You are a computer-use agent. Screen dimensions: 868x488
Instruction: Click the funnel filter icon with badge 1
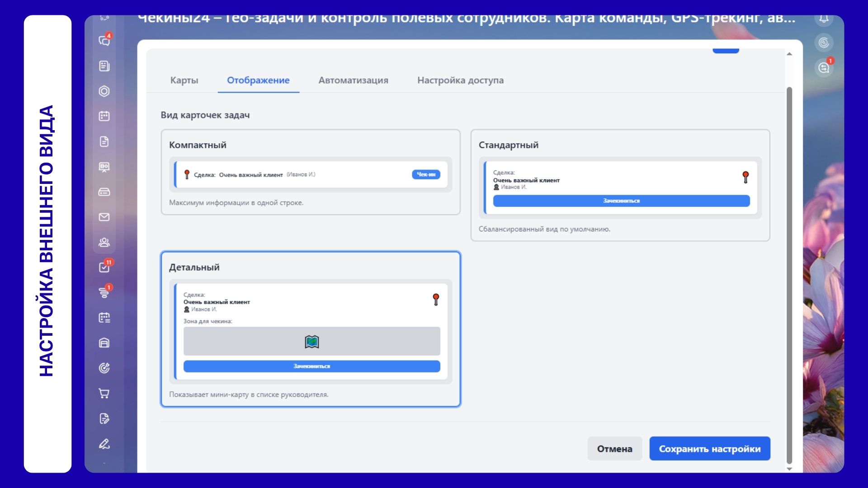click(x=104, y=293)
